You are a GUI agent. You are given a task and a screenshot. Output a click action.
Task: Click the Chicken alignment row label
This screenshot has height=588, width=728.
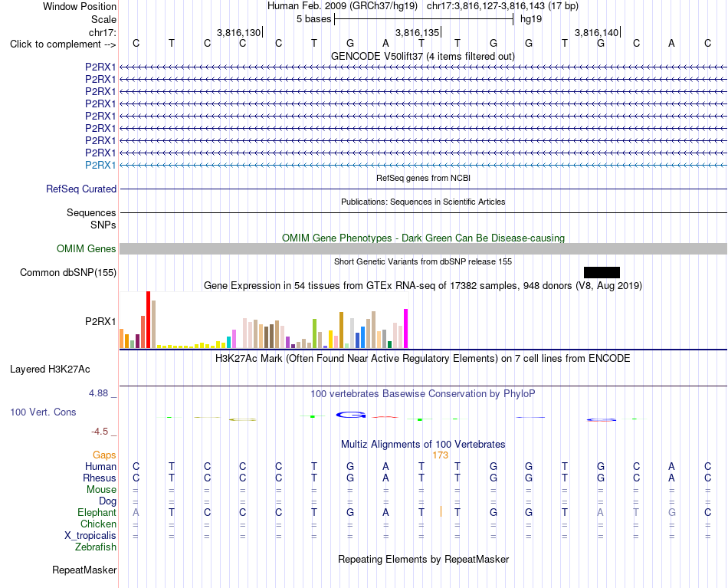(x=98, y=524)
